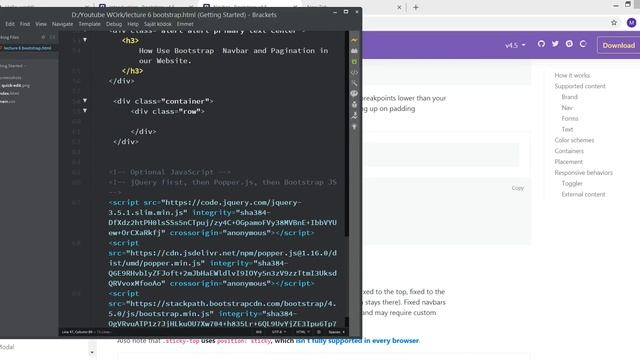Go to Placement section link
640x360 pixels.
(x=569, y=162)
